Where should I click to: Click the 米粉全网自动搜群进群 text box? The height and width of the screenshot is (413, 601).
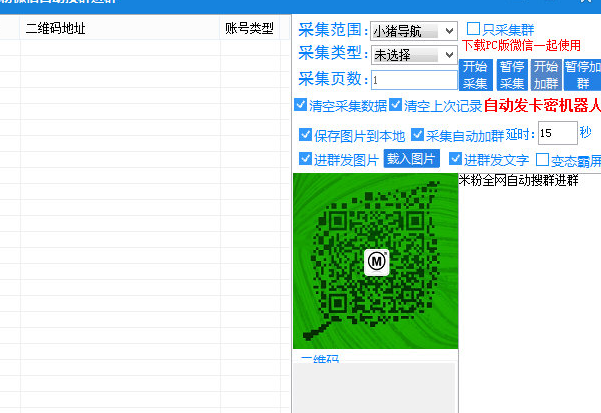point(530,293)
